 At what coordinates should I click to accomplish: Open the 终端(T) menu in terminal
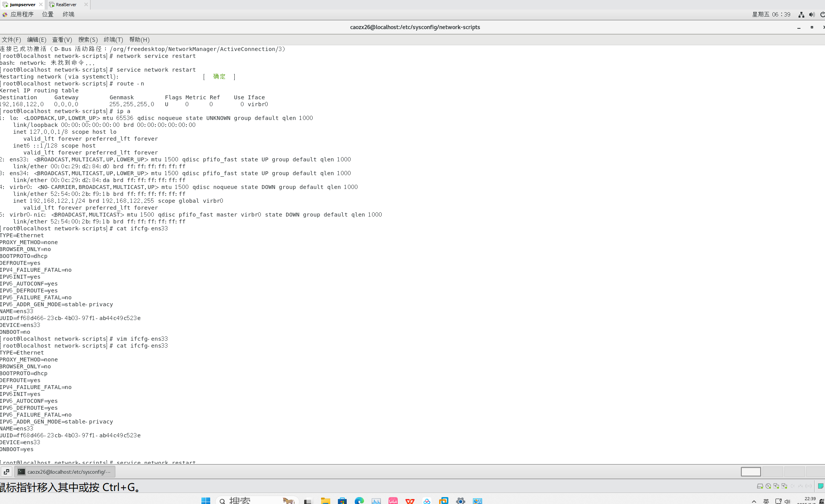click(x=113, y=39)
